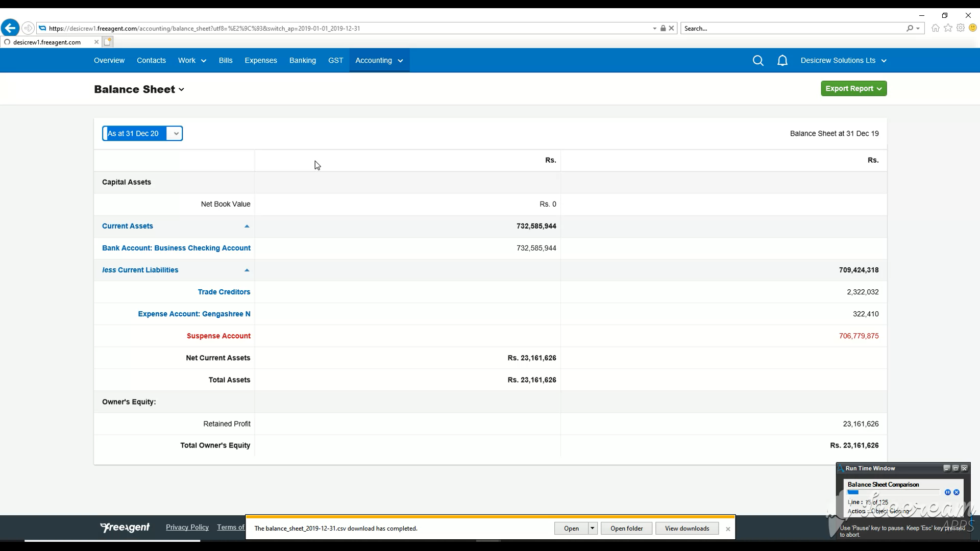
Task: Stop the running task with blue X icon
Action: coord(957,492)
